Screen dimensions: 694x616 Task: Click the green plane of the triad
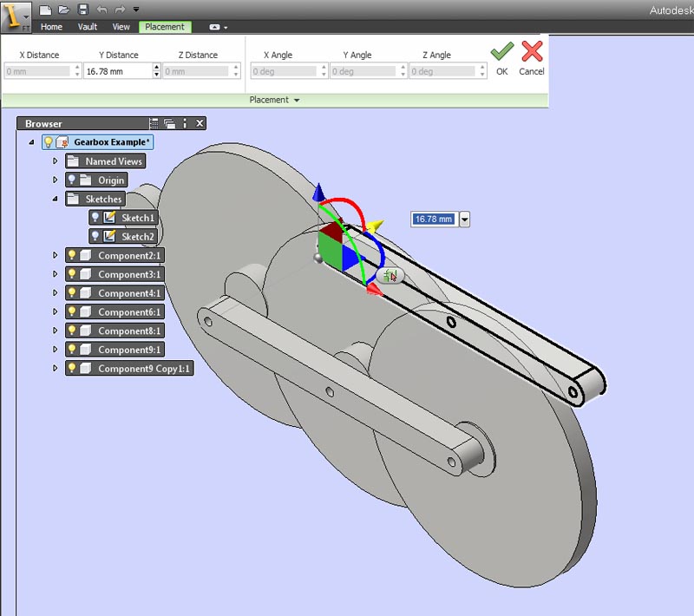331,251
